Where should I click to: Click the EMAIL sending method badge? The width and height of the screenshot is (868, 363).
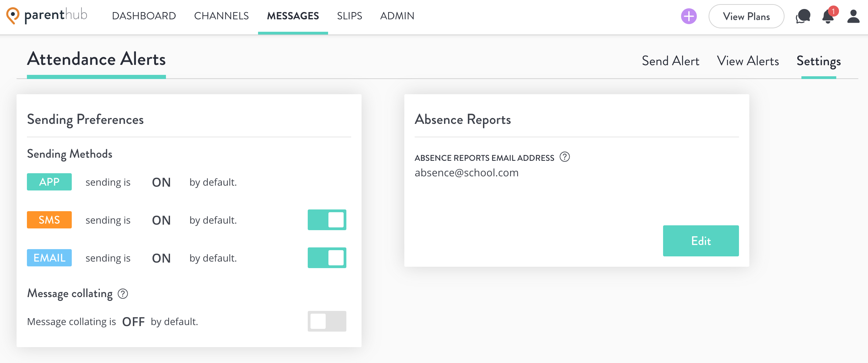[49, 258]
